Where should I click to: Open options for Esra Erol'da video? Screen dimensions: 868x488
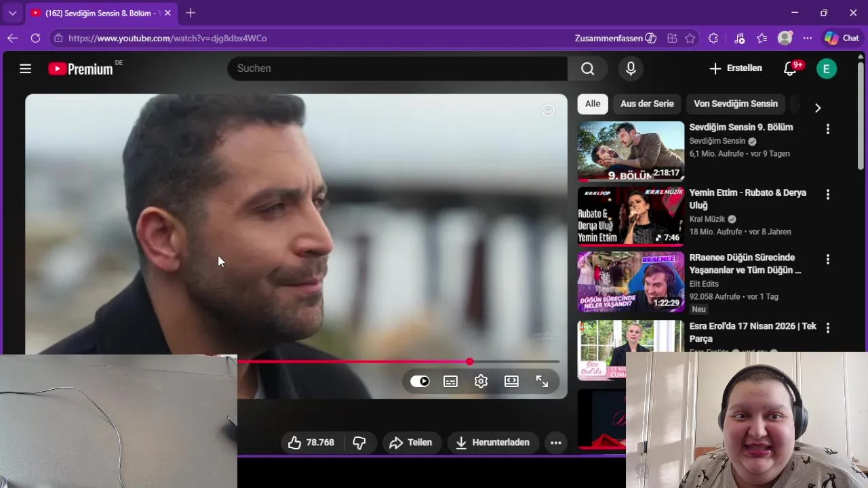click(827, 328)
